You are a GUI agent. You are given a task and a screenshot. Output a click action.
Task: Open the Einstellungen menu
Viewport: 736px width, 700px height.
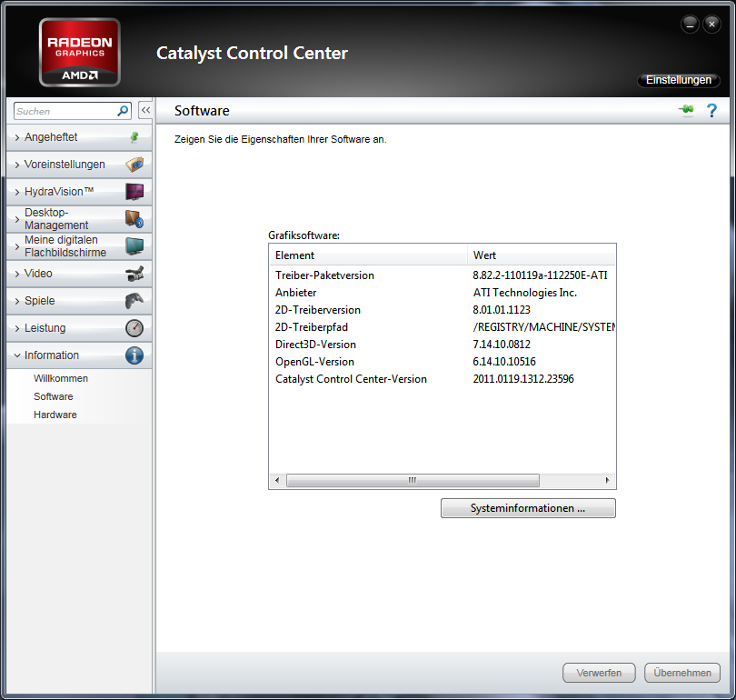tap(678, 80)
